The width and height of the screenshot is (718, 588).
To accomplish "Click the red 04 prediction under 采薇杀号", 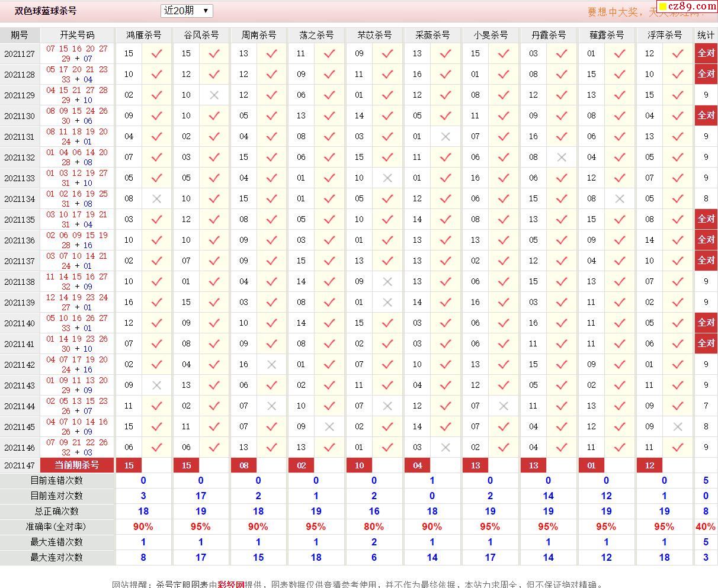I will point(418,465).
